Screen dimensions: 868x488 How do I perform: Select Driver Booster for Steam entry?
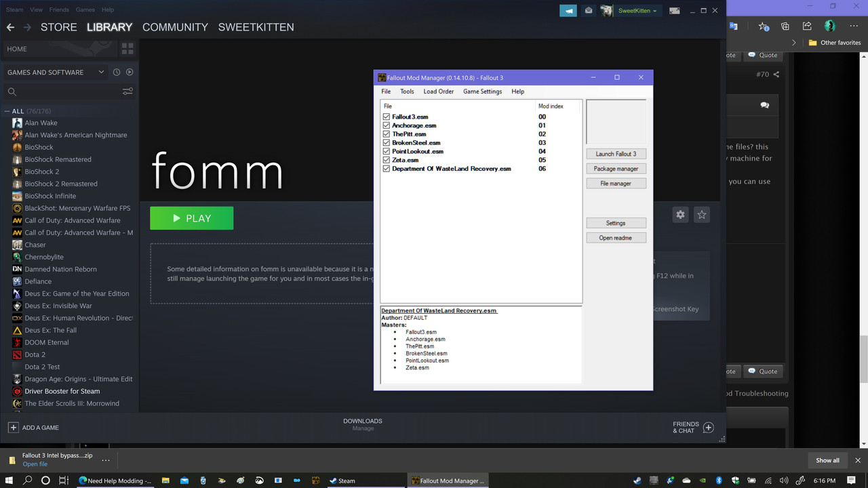tap(62, 391)
